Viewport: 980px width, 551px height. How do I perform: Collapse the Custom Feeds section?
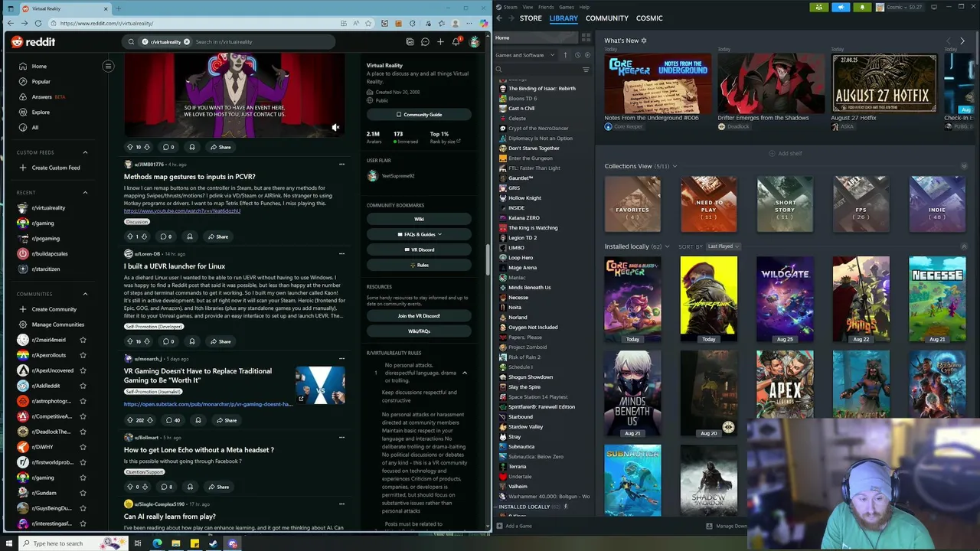coord(85,152)
